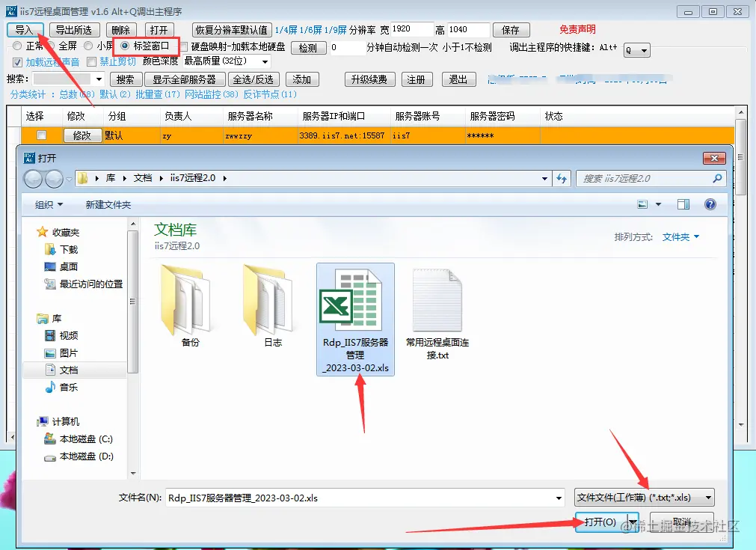Check the select box of the zy server row
The image size is (756, 550).
[x=41, y=135]
